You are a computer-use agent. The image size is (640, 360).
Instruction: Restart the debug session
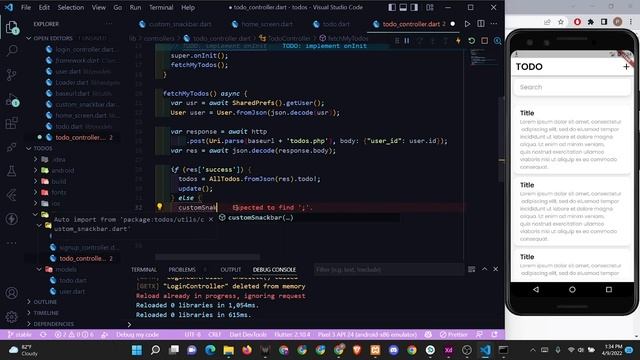point(471,41)
